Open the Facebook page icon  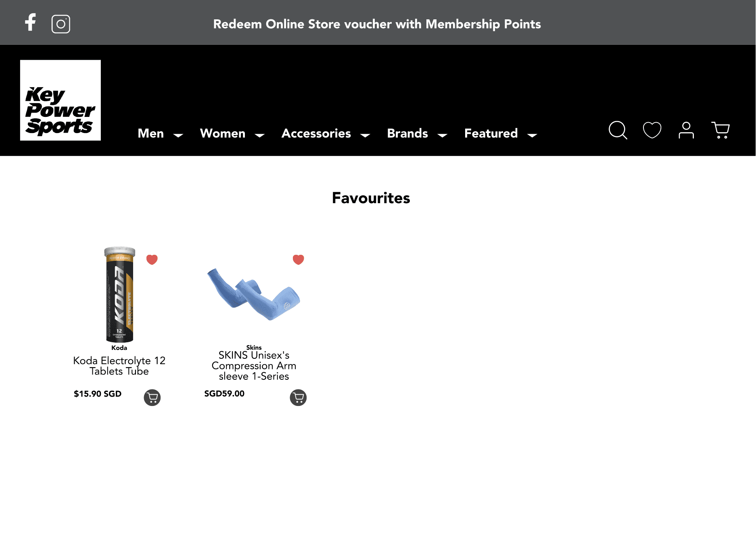(x=30, y=23)
